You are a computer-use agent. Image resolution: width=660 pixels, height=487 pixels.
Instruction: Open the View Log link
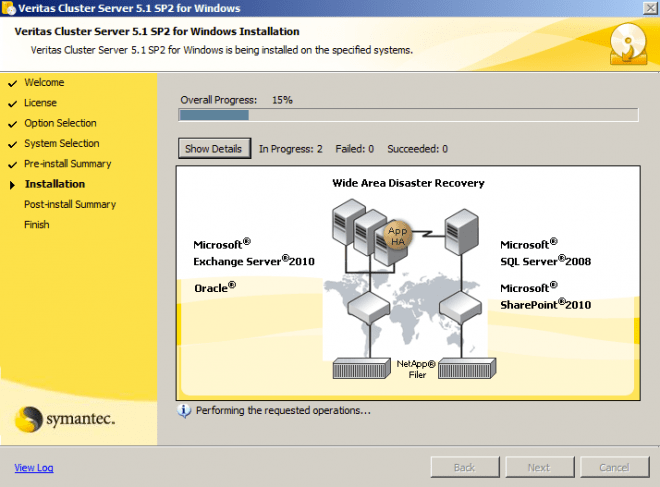pos(34,468)
